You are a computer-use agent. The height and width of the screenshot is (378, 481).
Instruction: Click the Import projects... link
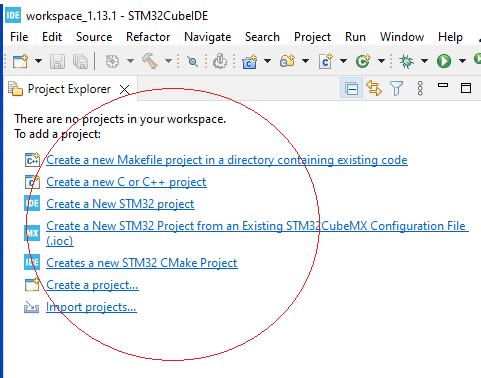(91, 307)
